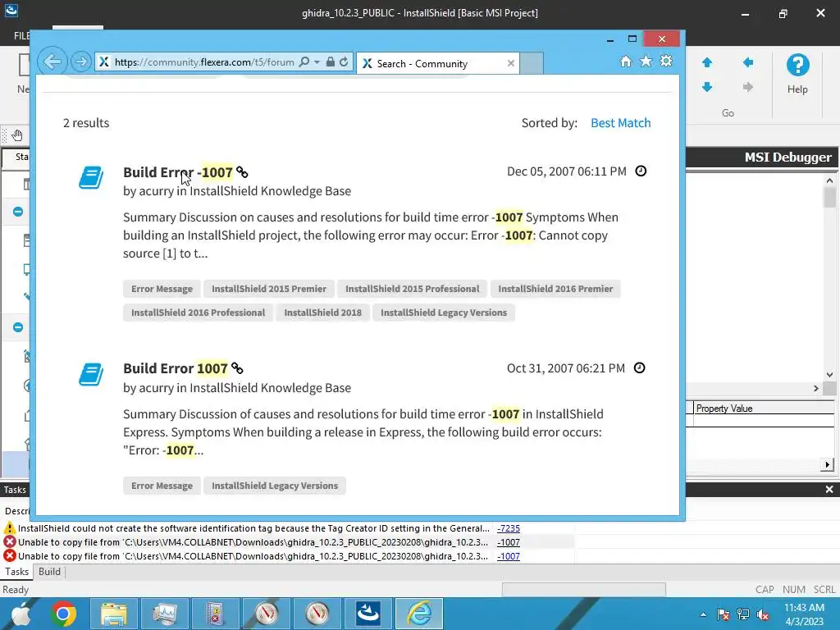Close the Tasks output panel
This screenshot has height=630, width=840.
829,490
